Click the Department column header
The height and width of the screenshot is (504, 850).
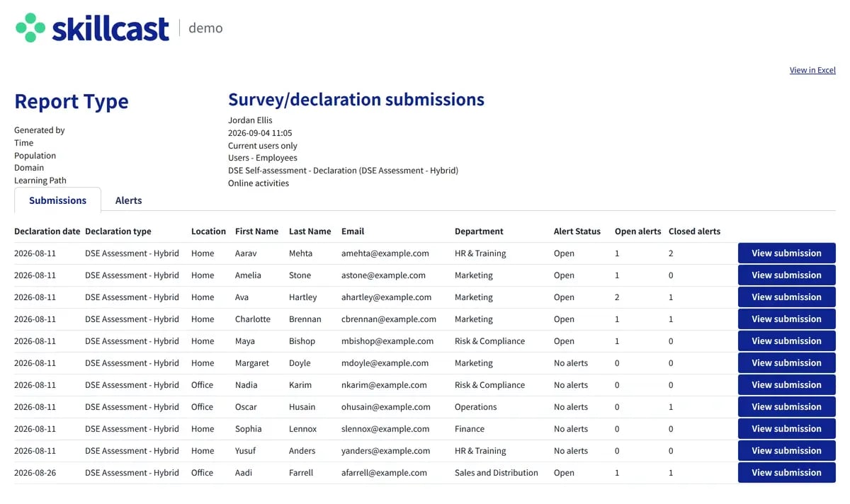(x=479, y=231)
